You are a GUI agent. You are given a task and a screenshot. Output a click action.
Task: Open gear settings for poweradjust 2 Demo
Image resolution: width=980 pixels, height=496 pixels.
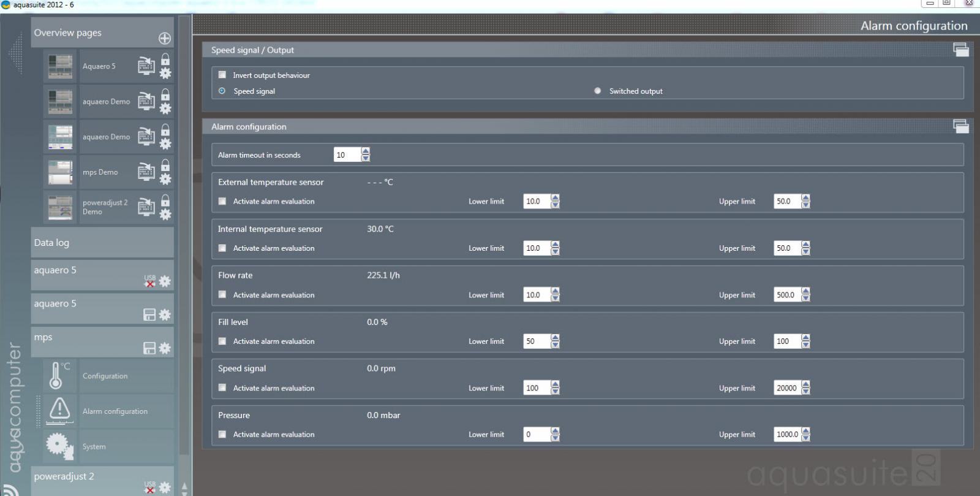tap(165, 215)
